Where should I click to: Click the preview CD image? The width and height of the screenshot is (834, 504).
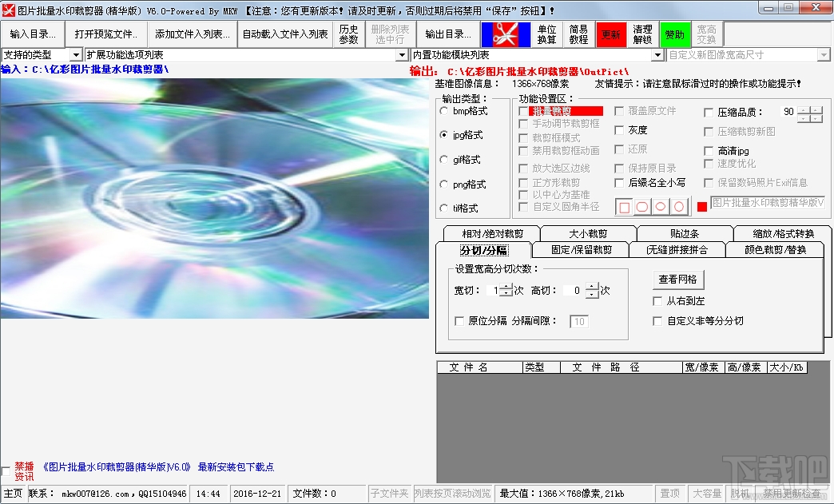pyautogui.click(x=214, y=198)
